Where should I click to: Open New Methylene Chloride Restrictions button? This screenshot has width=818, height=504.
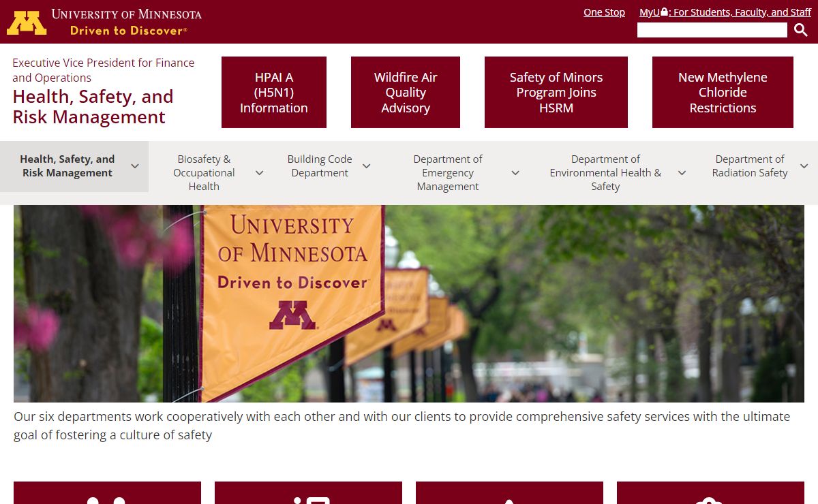click(x=723, y=93)
